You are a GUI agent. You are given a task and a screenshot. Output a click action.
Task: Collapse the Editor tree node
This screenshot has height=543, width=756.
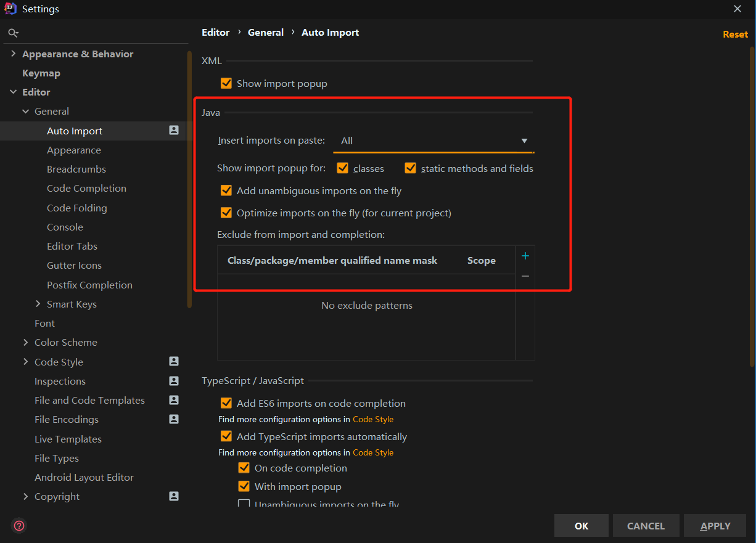(13, 92)
